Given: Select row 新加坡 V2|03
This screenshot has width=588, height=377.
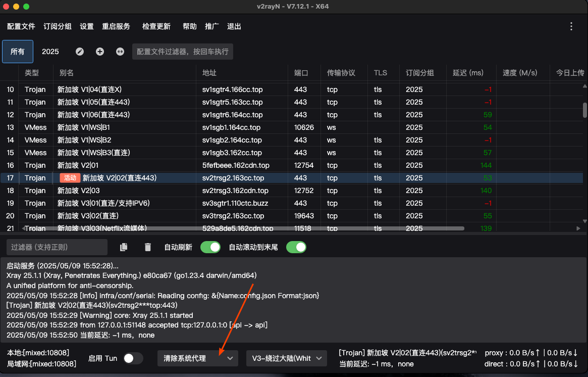Looking at the screenshot, I should pyautogui.click(x=291, y=191).
